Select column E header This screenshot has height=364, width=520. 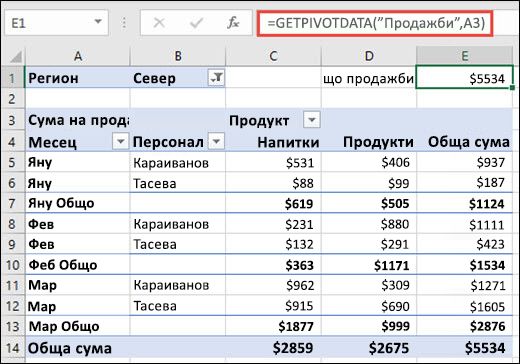464,56
